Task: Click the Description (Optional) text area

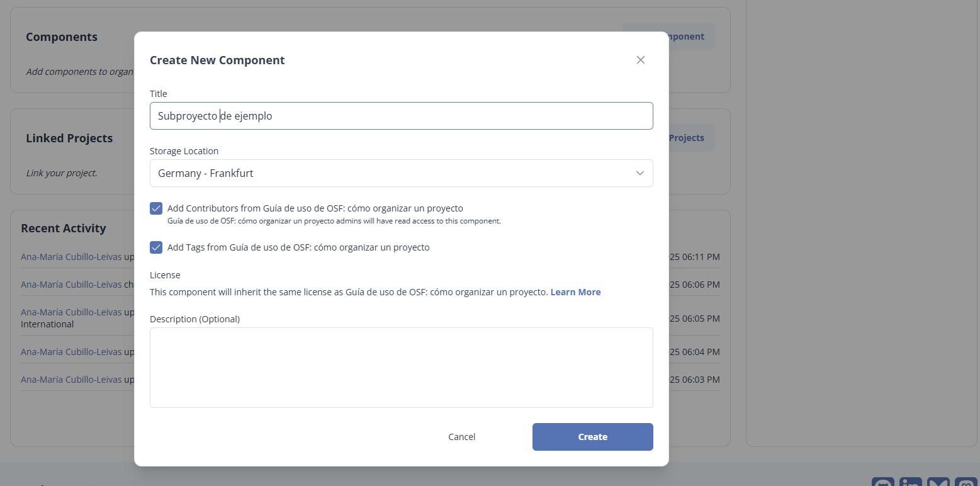Action: click(401, 367)
